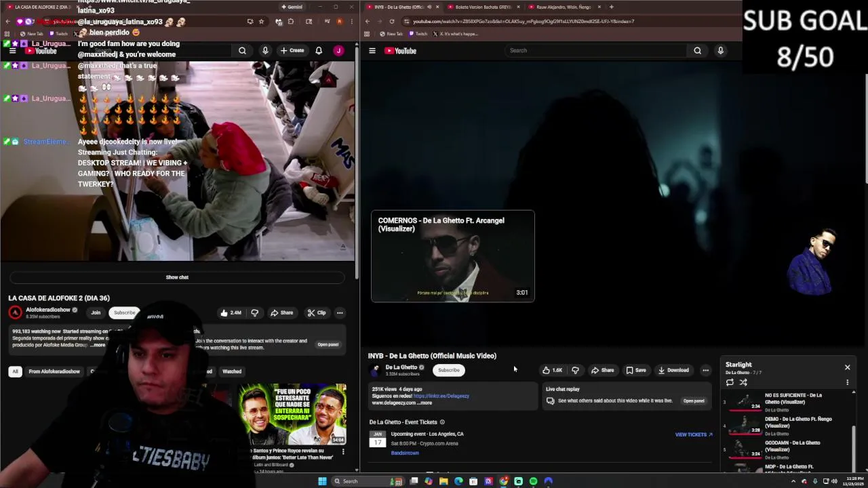This screenshot has height=488, width=868.
Task: Click Windows Start button on taskbar
Action: coord(322,481)
